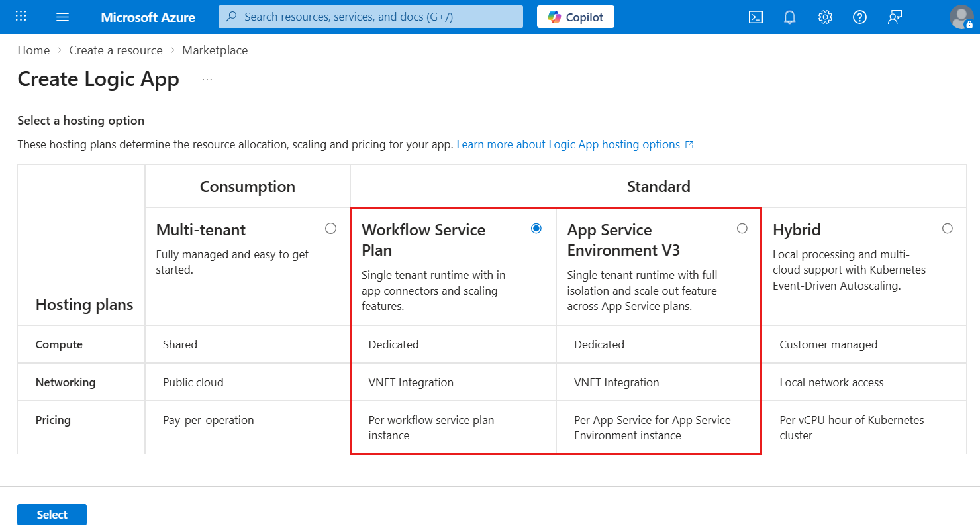Open the feedback icon
The height and width of the screenshot is (530, 980).
(x=895, y=17)
